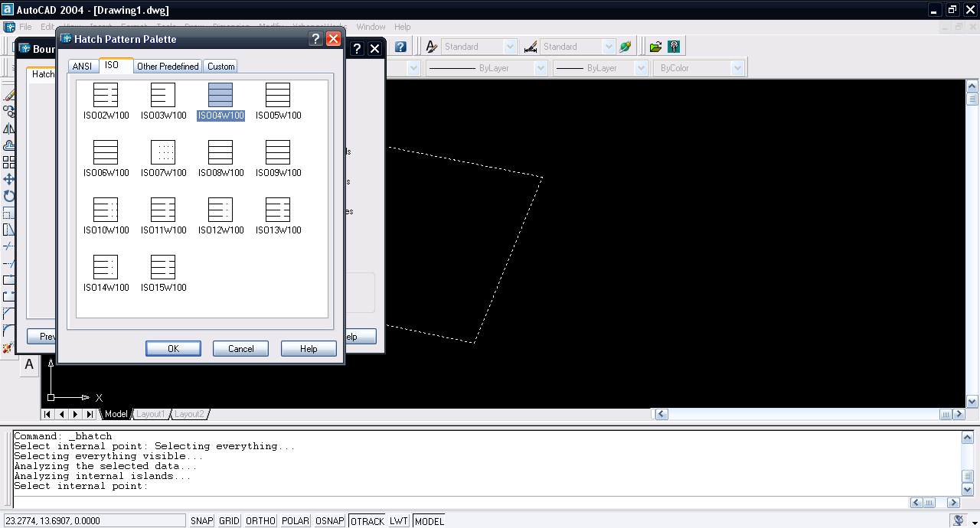Select the ISO10W100 hatch pattern swatch

106,210
